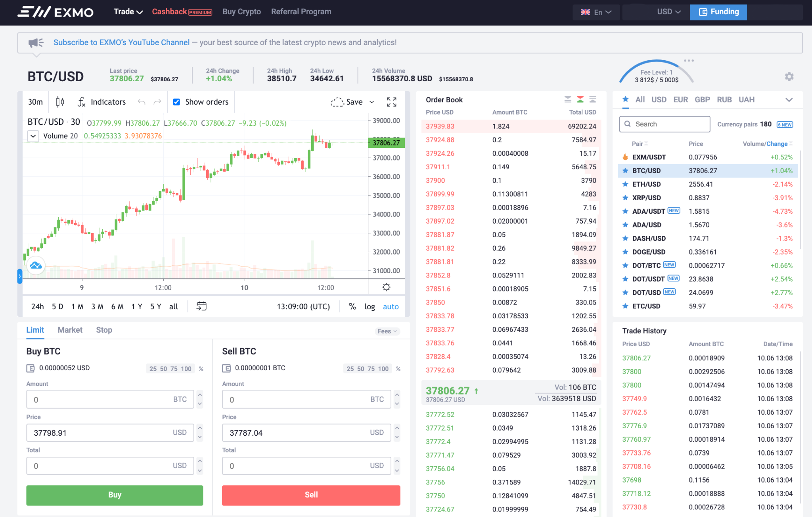Image resolution: width=812 pixels, height=517 pixels.
Task: Select the 5 D chart range
Action: click(57, 306)
